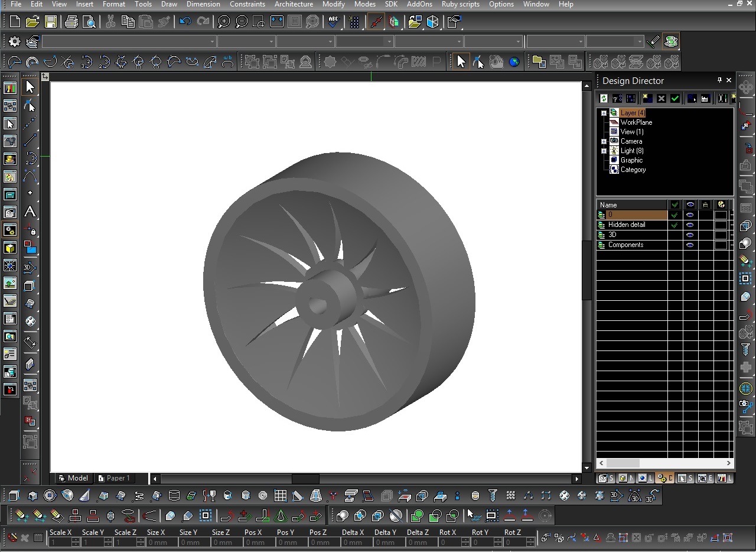Click the globe icon in the selector toolbar
The width and height of the screenshot is (756, 552).
coord(514,61)
